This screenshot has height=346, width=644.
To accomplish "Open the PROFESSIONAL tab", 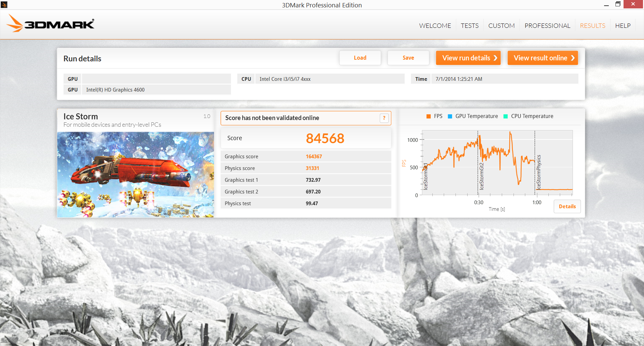I will point(547,26).
